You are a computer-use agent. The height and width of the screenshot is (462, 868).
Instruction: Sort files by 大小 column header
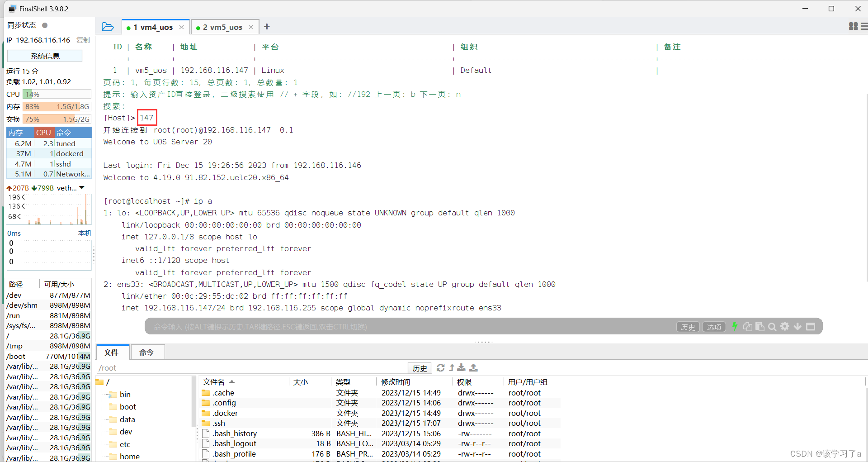pos(310,382)
